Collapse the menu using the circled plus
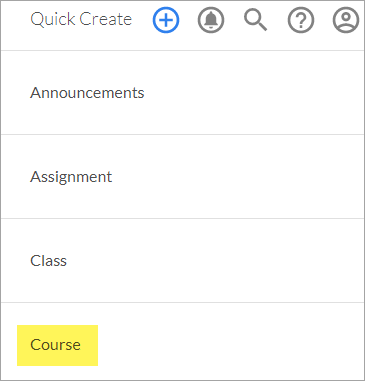Viewport: 365px width, 381px height. pyautogui.click(x=166, y=20)
